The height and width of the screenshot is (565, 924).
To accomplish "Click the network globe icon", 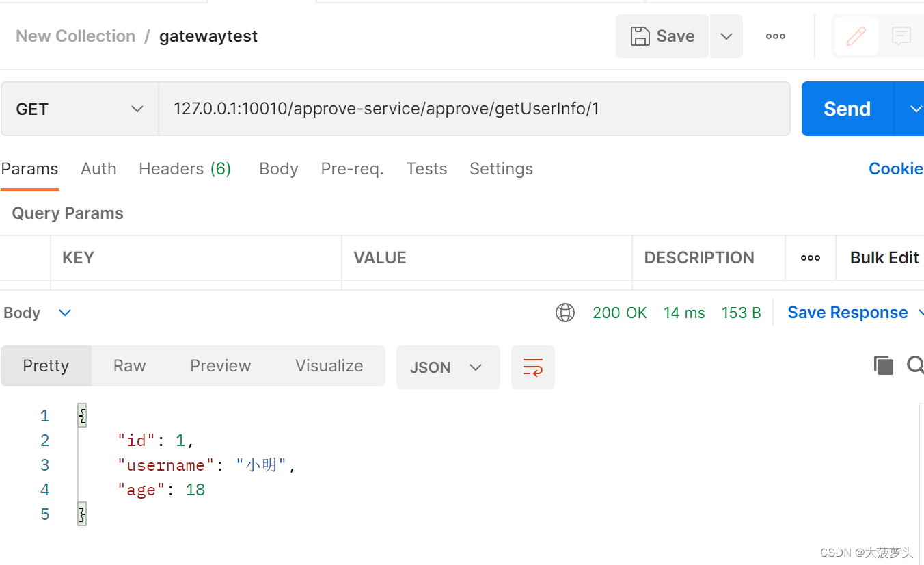I will coord(565,313).
